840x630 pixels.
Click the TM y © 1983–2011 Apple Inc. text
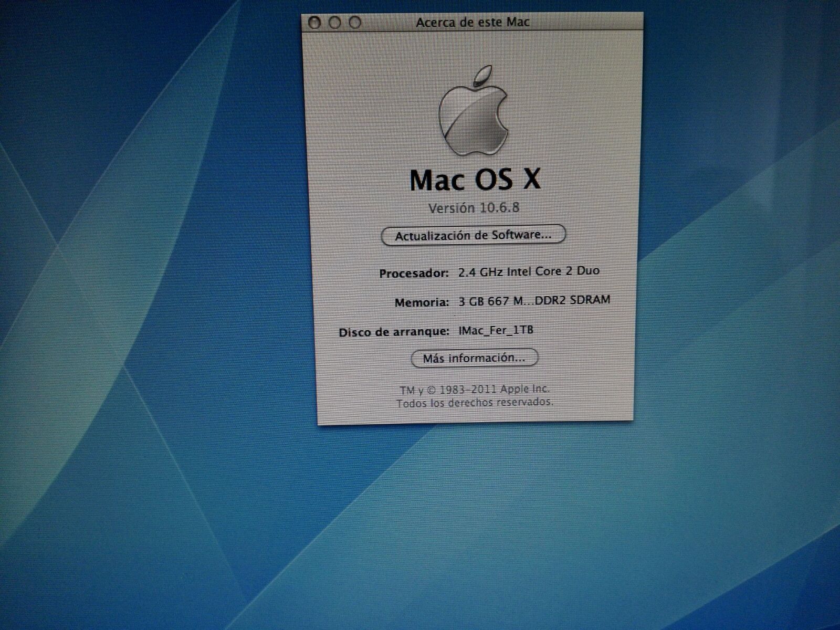coord(475,390)
